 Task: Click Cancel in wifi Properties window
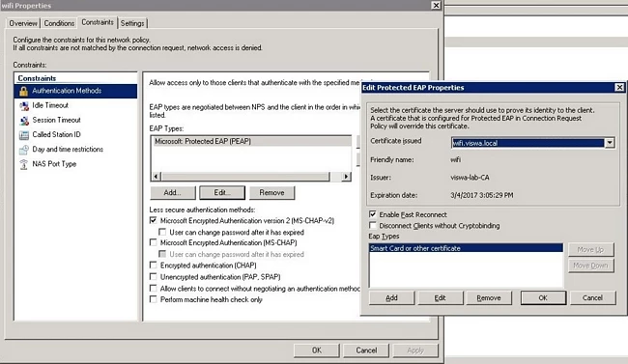tap(366, 350)
